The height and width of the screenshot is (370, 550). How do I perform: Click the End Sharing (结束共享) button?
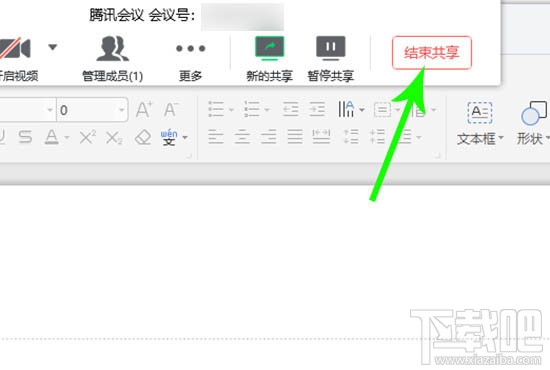click(x=431, y=53)
